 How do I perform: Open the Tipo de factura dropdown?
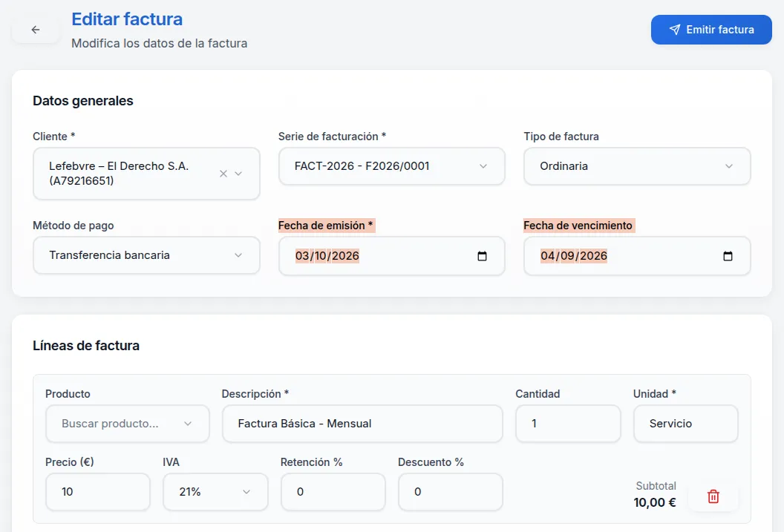tap(636, 166)
